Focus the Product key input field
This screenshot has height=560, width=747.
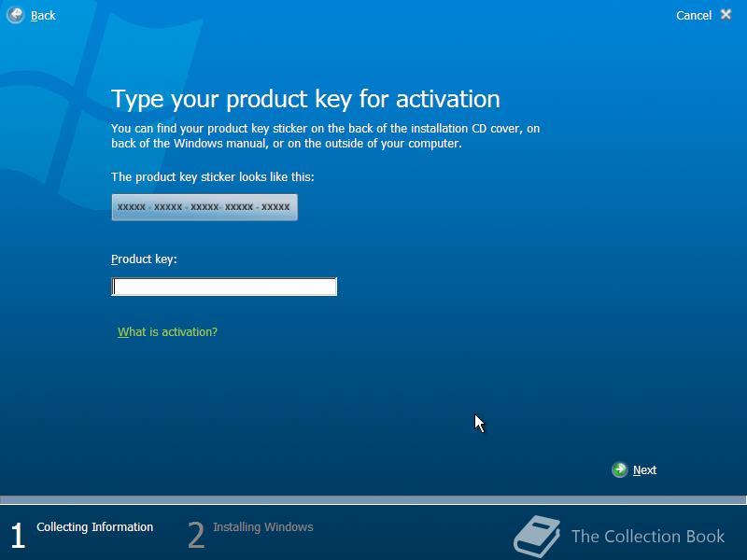pos(224,287)
